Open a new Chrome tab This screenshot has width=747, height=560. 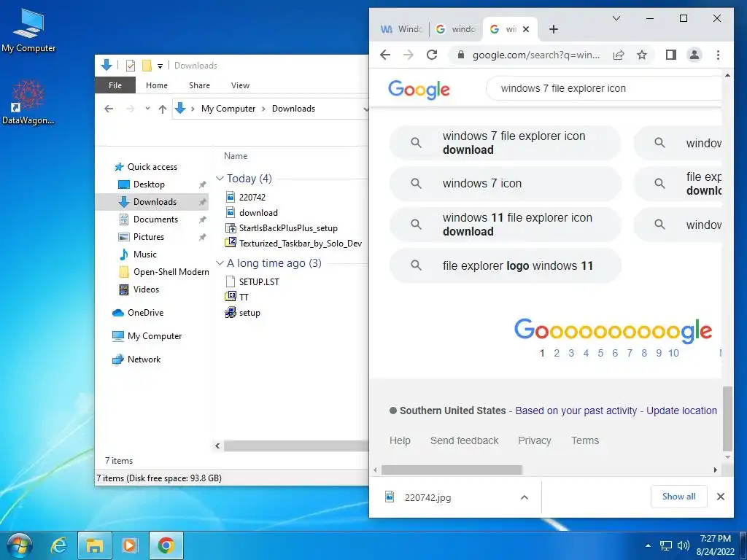[553, 29]
